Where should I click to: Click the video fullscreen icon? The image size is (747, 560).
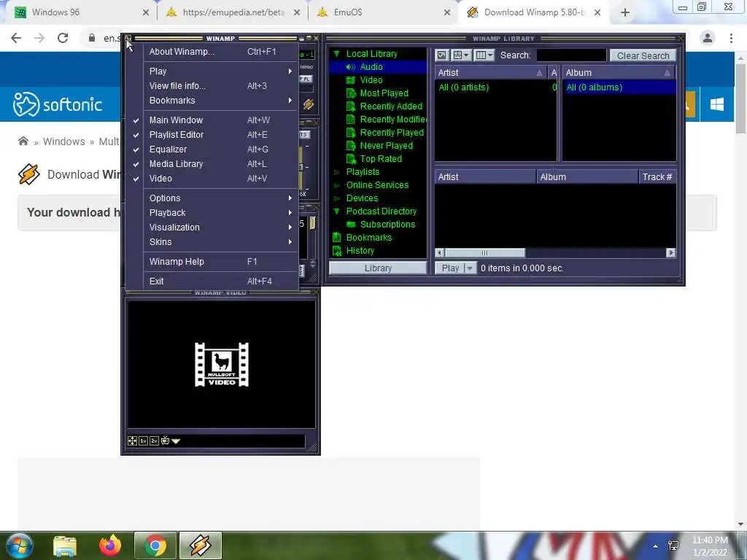point(133,441)
